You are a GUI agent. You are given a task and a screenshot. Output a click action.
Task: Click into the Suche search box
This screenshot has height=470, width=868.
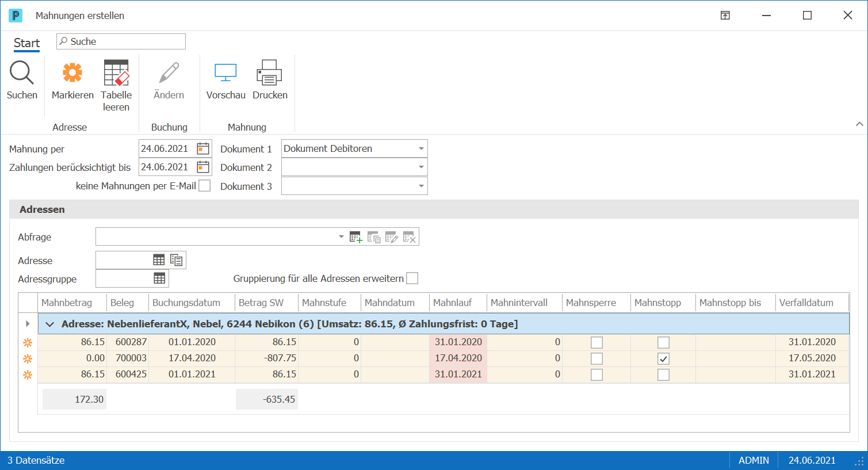[121, 41]
